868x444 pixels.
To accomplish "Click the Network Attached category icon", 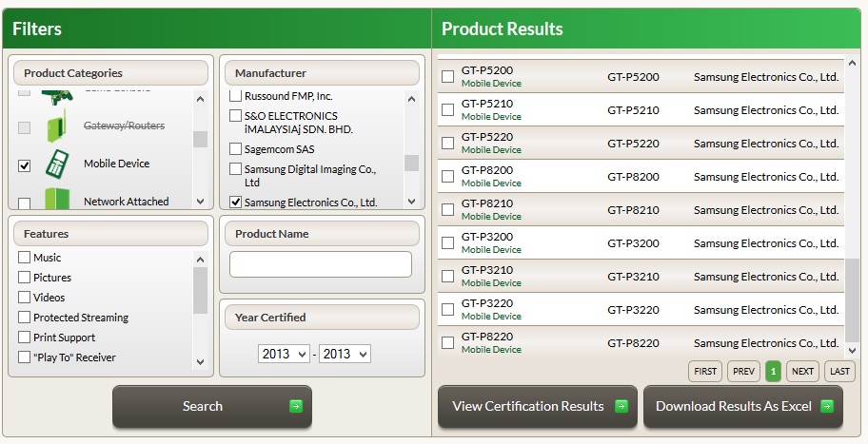I will [57, 198].
